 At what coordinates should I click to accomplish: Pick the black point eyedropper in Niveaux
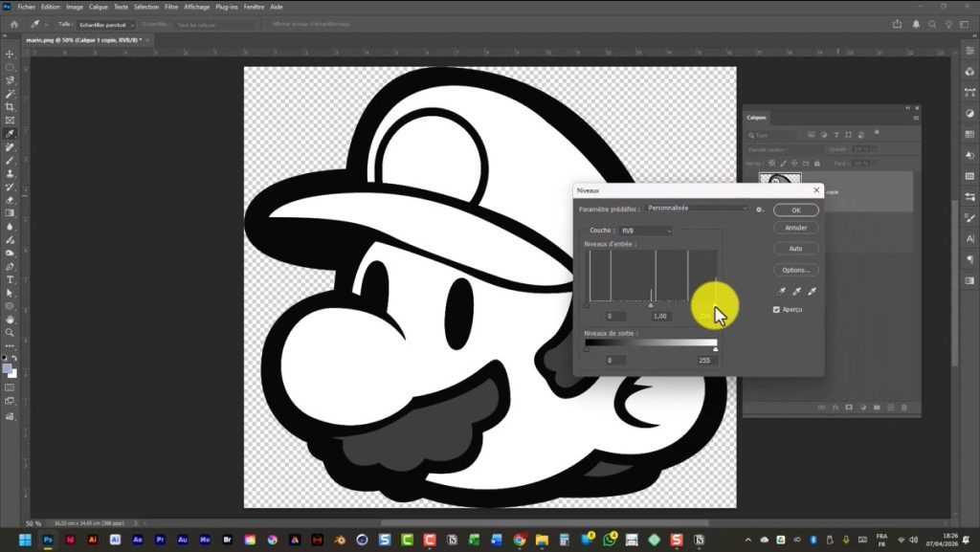pyautogui.click(x=781, y=292)
